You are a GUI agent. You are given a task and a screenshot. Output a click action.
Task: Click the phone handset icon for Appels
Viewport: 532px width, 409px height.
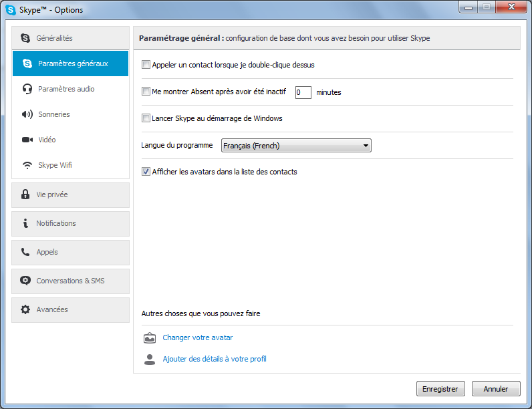coord(25,252)
